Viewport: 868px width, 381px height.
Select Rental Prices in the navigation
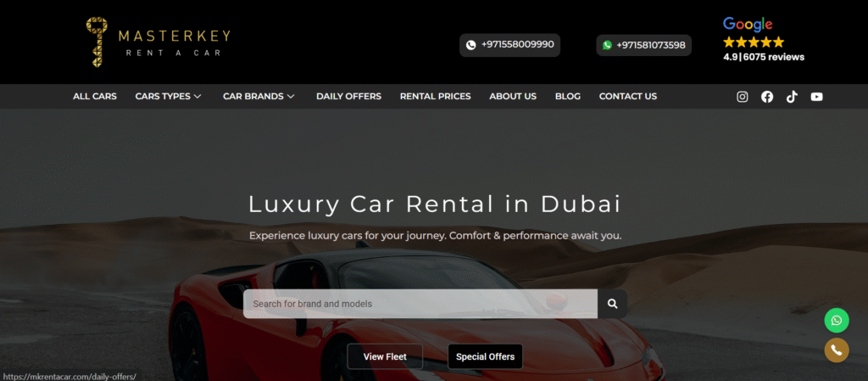pyautogui.click(x=435, y=97)
